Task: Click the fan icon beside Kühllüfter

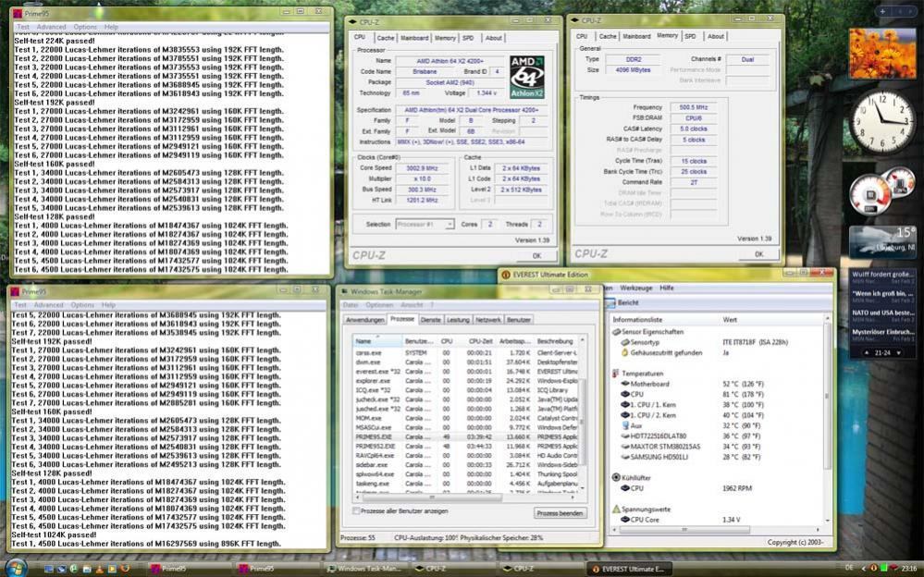Action: pyautogui.click(x=616, y=477)
